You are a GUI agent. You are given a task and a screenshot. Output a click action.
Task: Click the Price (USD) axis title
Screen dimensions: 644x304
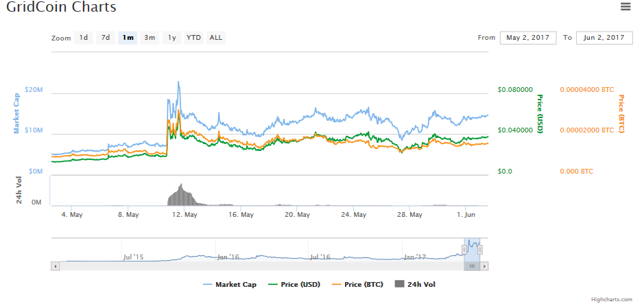pos(540,114)
